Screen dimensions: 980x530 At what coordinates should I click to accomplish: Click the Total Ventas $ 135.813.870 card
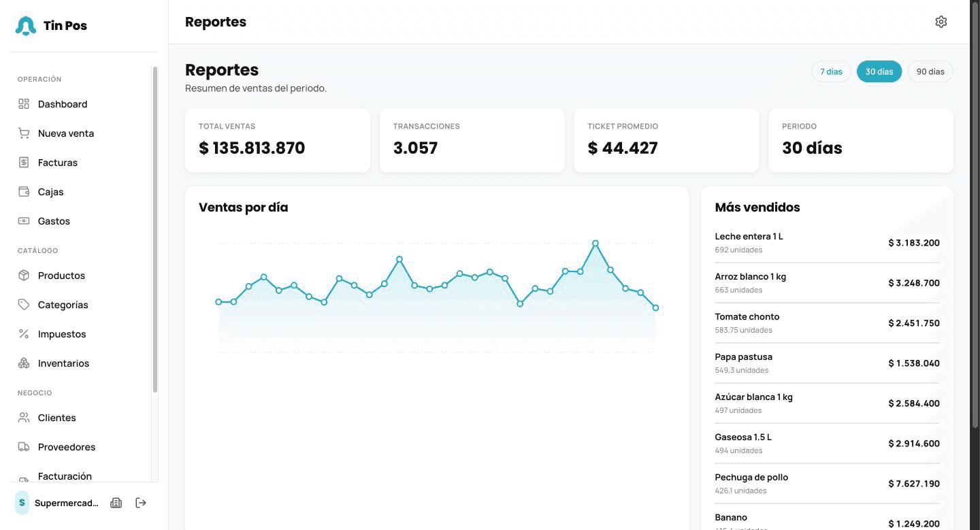pos(278,141)
